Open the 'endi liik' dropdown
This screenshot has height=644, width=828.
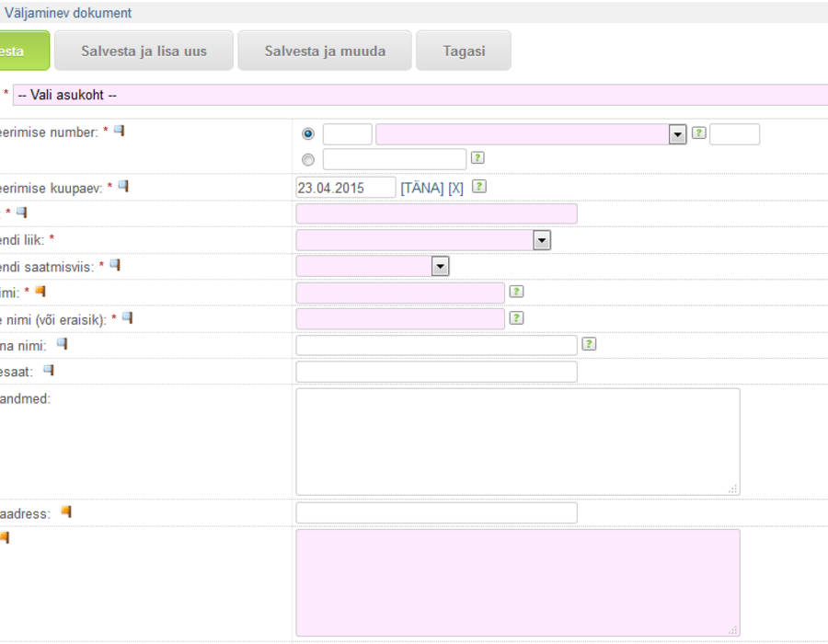[423, 240]
